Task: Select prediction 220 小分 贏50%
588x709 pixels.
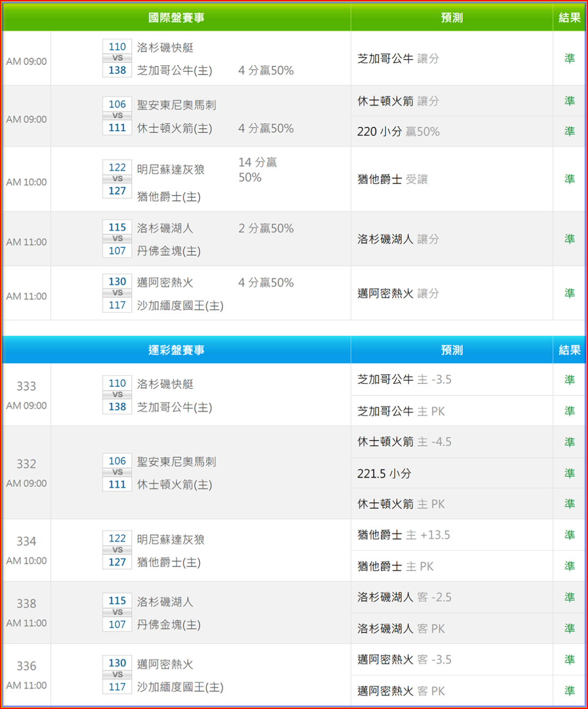Action: 398,131
